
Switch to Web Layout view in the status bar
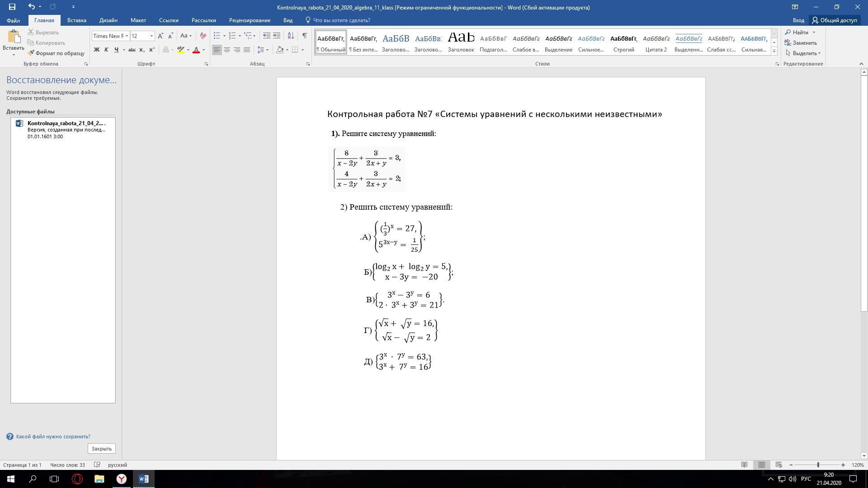pyautogui.click(x=778, y=465)
